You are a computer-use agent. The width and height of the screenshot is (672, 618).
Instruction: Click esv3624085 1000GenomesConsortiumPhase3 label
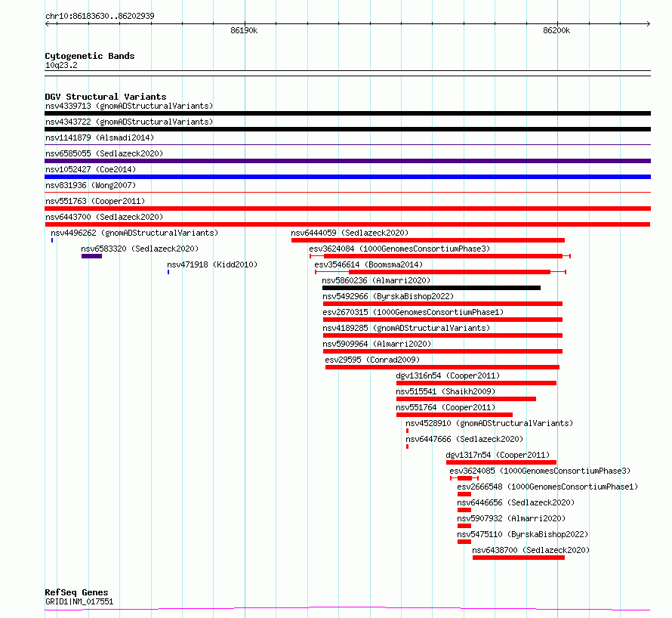point(540,471)
